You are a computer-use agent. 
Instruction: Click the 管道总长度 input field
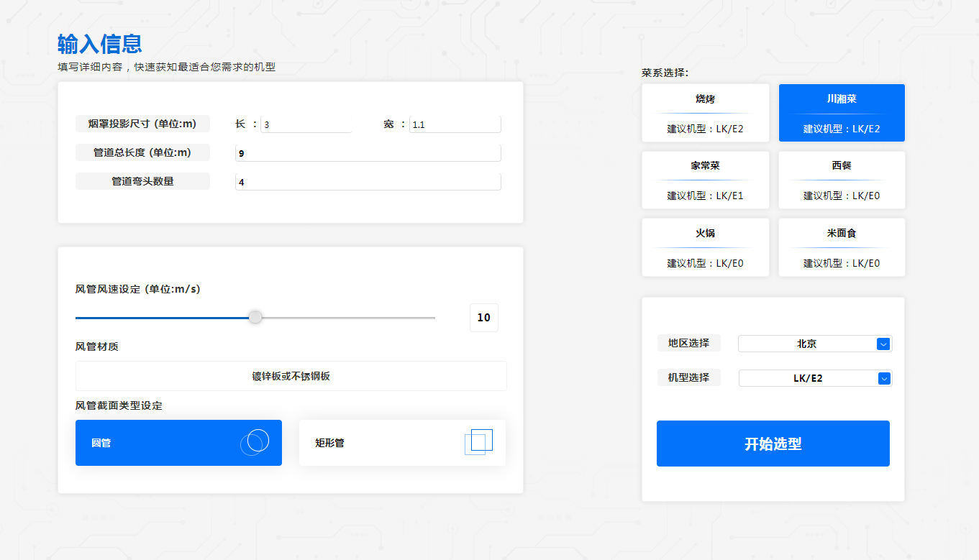(x=368, y=153)
